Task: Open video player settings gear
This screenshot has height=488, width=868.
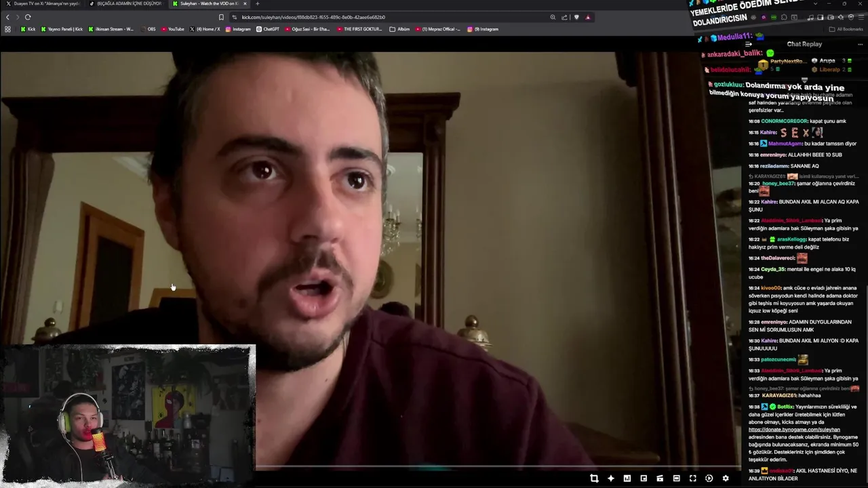Action: (726, 479)
